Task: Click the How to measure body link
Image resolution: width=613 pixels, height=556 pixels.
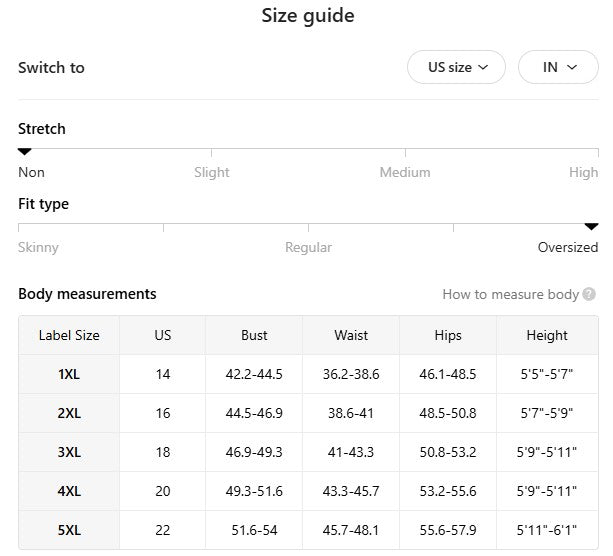Action: [x=510, y=295]
